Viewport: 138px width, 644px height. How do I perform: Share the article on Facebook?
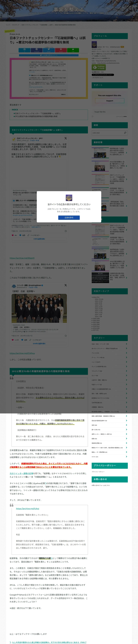36,50
